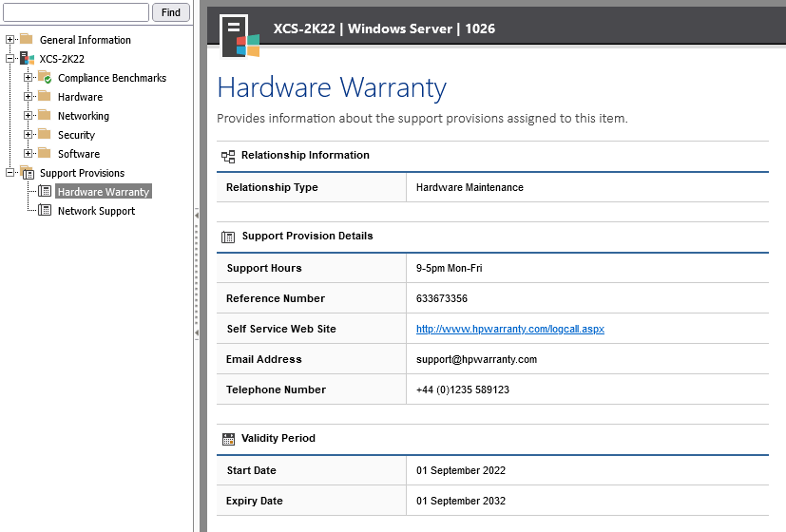Image resolution: width=786 pixels, height=532 pixels.
Task: Open the Security tree item
Action: (76, 135)
